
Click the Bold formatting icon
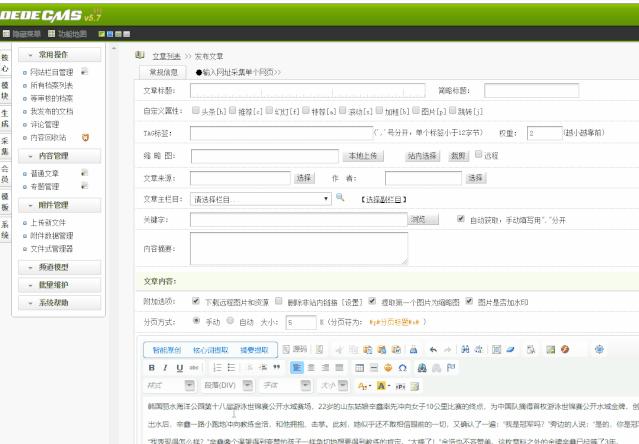[x=152, y=368]
